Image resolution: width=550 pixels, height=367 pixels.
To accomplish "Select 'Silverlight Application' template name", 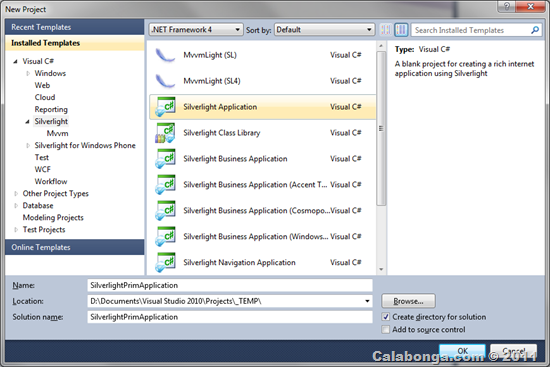I will [x=220, y=107].
